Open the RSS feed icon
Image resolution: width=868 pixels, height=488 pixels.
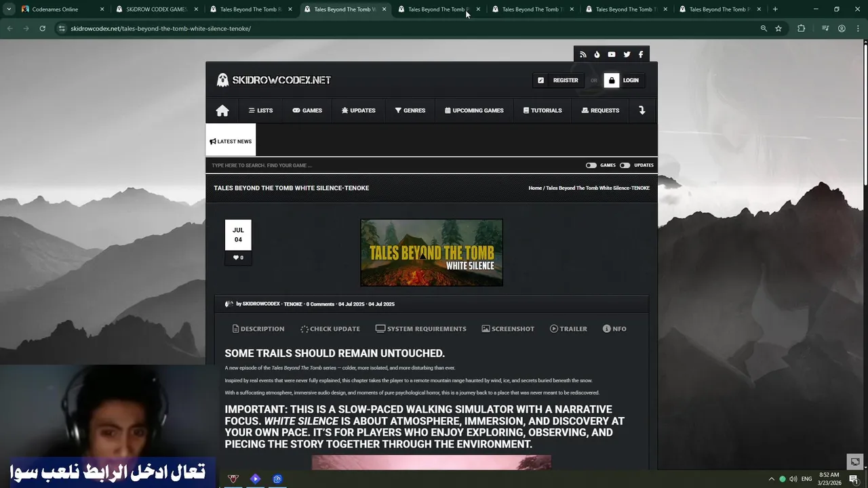583,54
